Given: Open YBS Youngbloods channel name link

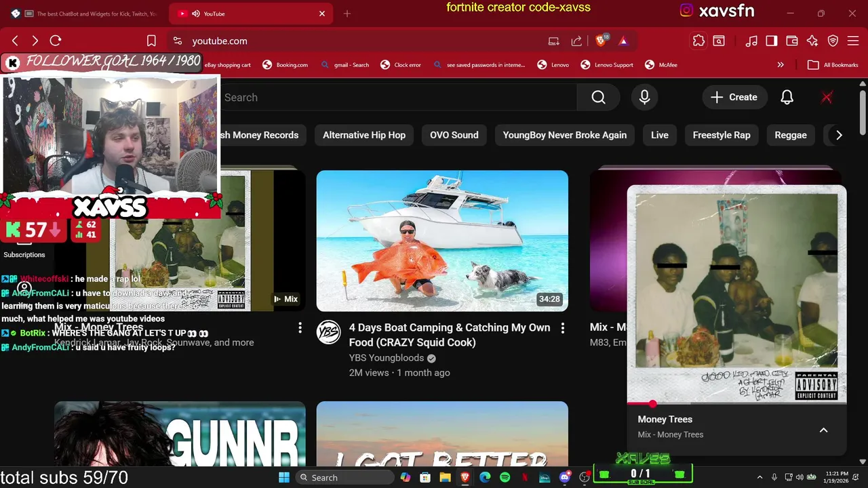Looking at the screenshot, I should click(387, 358).
